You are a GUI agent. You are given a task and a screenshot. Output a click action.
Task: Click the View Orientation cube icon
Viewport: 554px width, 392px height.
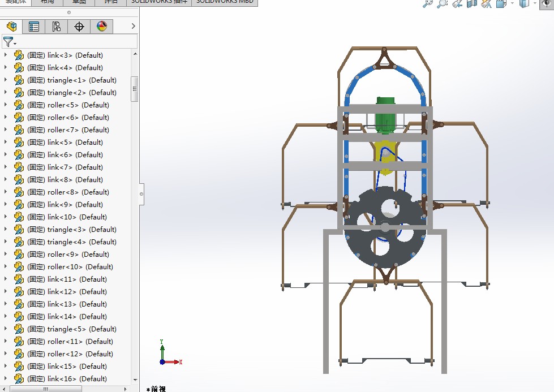coord(501,3)
